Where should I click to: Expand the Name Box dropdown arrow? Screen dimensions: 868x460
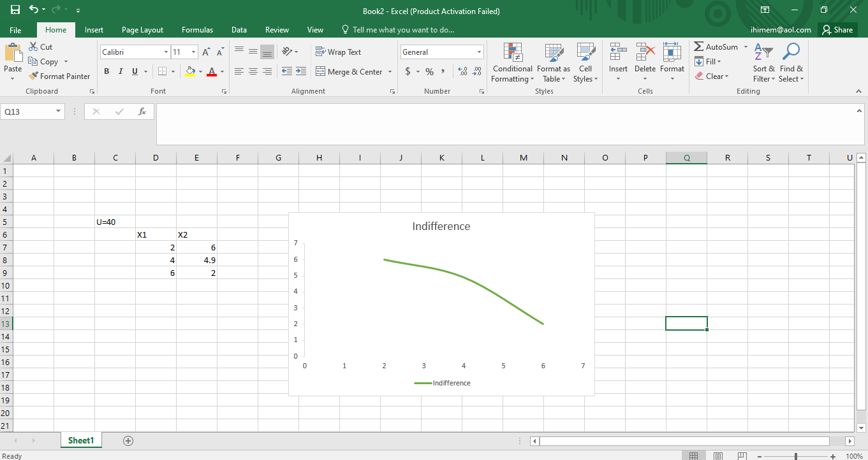[59, 111]
